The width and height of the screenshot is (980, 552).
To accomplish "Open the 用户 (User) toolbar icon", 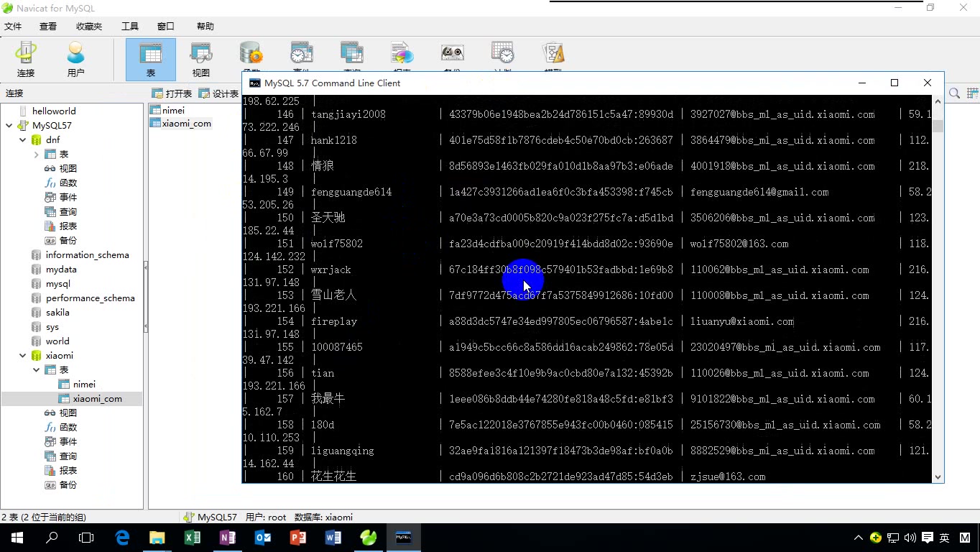I will point(75,59).
